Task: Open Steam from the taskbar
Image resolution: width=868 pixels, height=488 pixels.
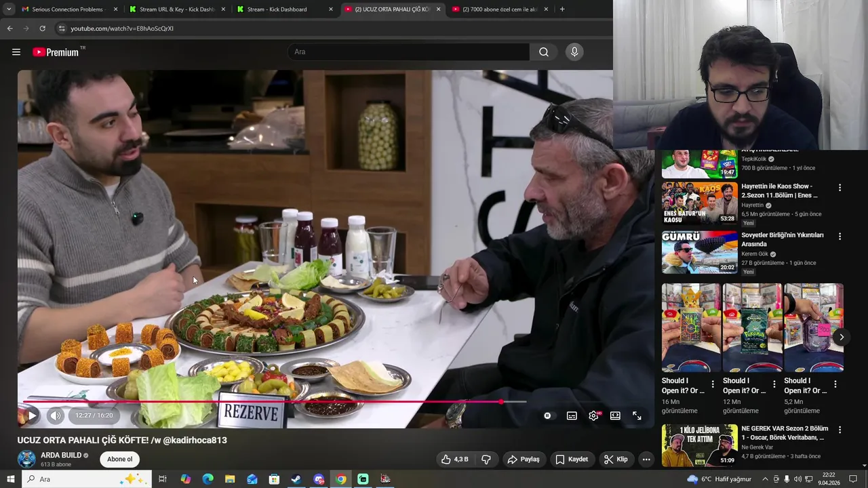Action: click(296, 479)
